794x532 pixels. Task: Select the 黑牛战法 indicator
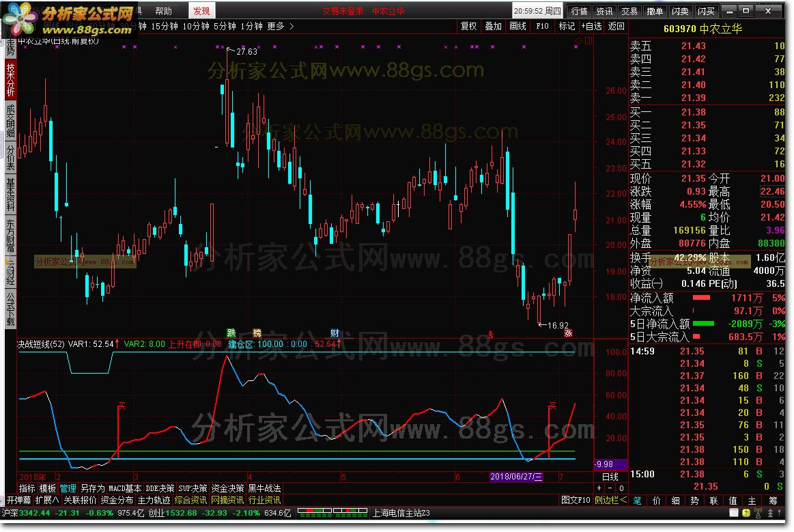point(264,488)
